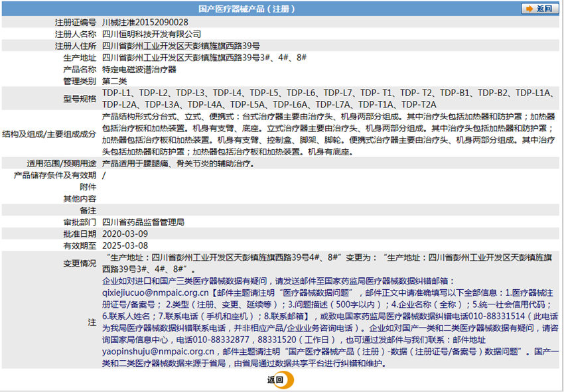Click the label 批准日期
Image resolution: width=564 pixels, height=392 pixels.
pyautogui.click(x=80, y=233)
